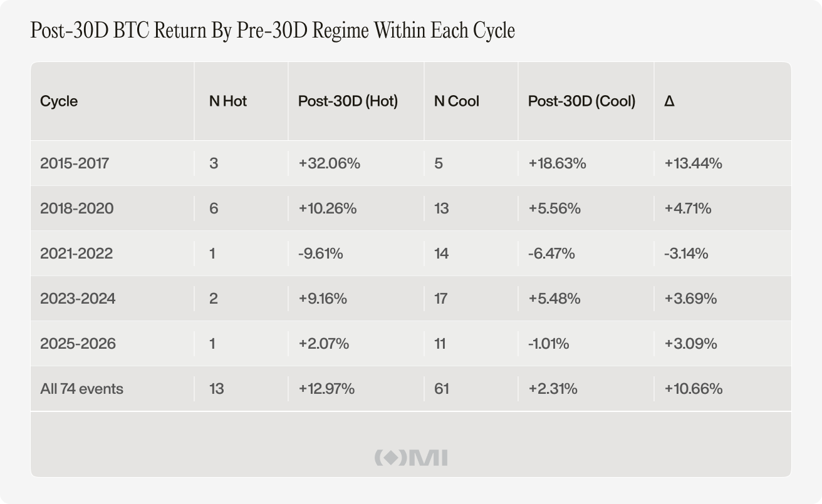Select the N Cool column header
Screen dimensions: 822x504
tap(457, 101)
